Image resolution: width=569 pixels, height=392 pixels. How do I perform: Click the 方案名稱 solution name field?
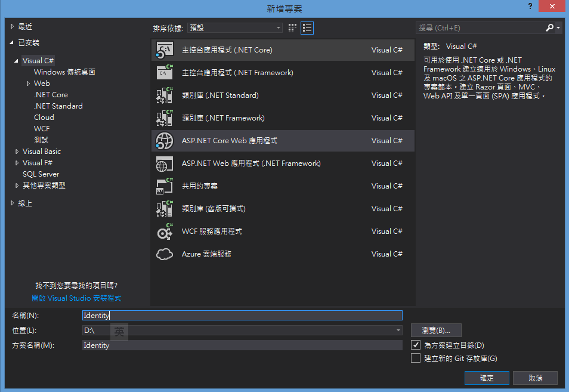pyautogui.click(x=242, y=345)
